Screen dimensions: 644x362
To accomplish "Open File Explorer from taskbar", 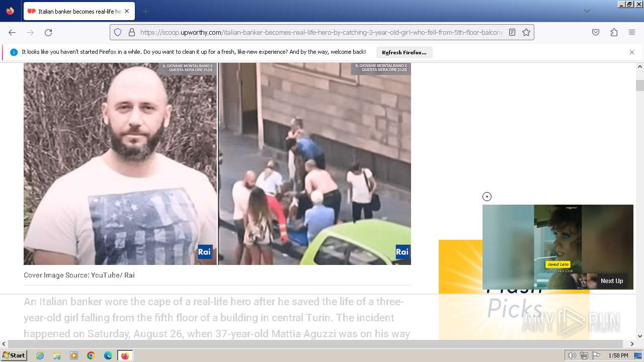I will coord(57,355).
